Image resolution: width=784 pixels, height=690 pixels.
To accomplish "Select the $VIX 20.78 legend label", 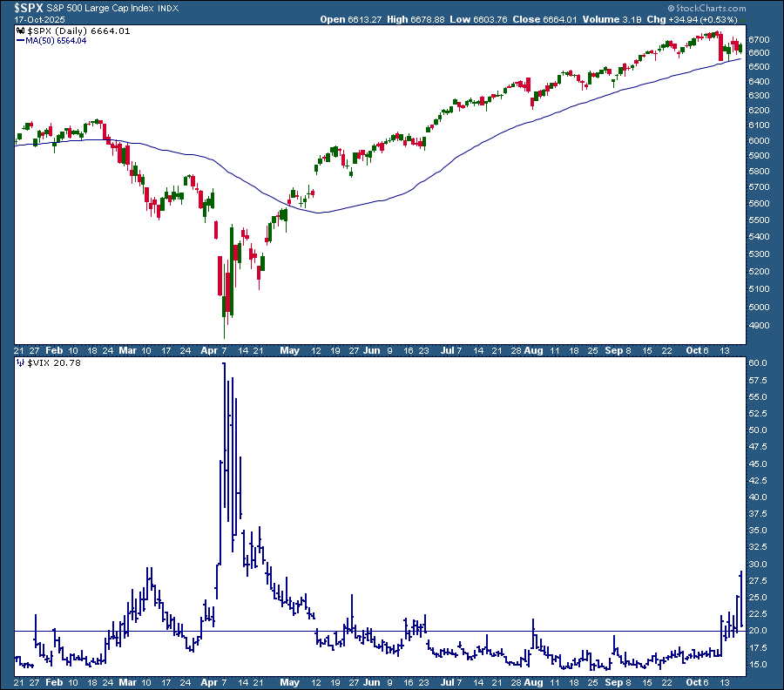I will tap(49, 362).
